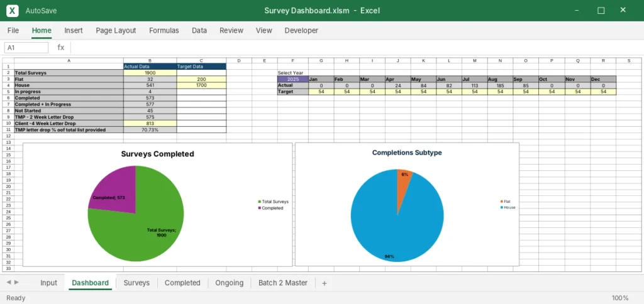Select the House target cell 1700

coord(201,85)
